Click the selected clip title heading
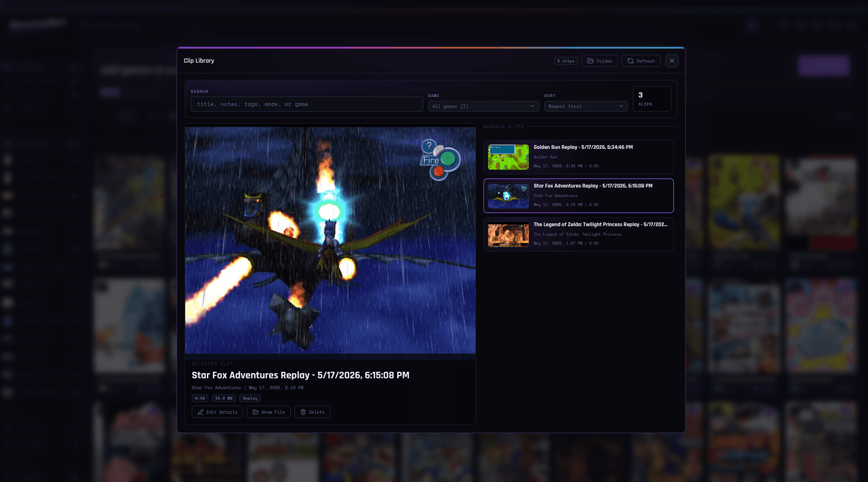This screenshot has height=482, width=868. pyautogui.click(x=301, y=375)
